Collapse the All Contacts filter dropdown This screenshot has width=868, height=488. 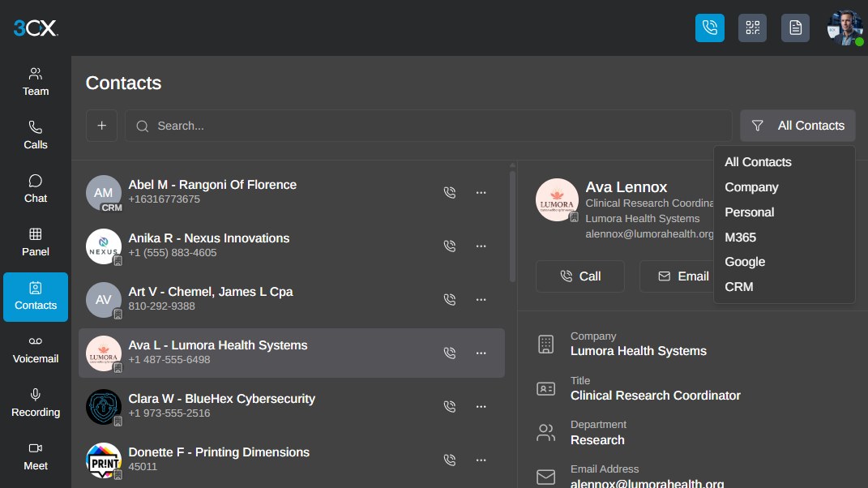click(797, 126)
